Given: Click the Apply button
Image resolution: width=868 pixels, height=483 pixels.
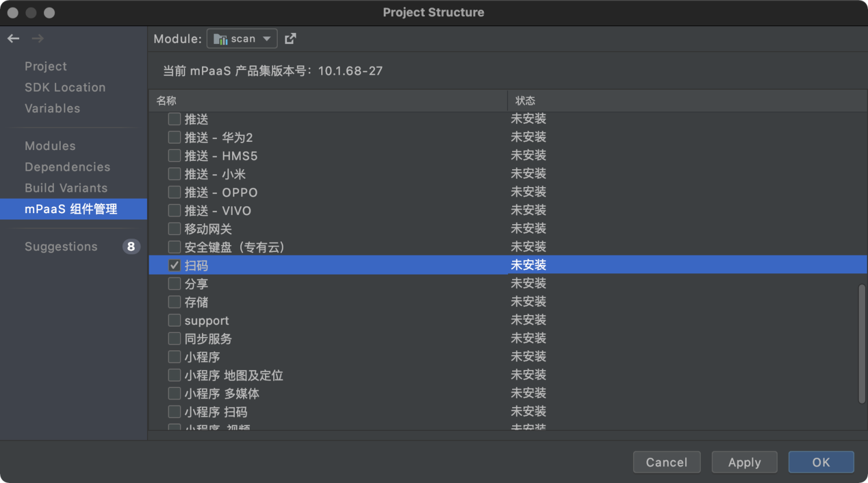Looking at the screenshot, I should 744,462.
